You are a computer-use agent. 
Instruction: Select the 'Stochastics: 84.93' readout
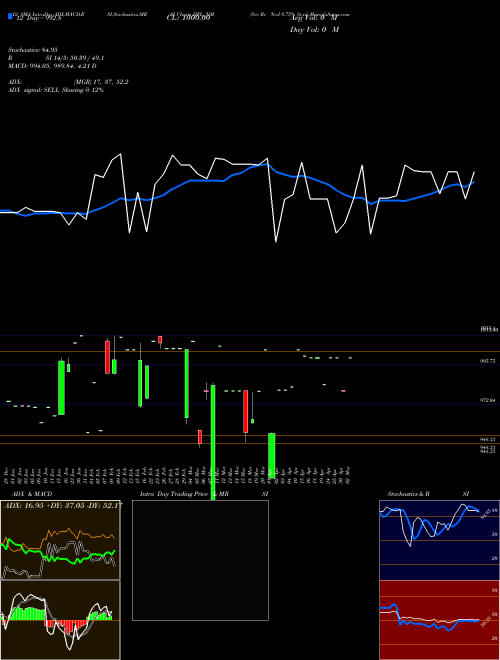[33, 50]
